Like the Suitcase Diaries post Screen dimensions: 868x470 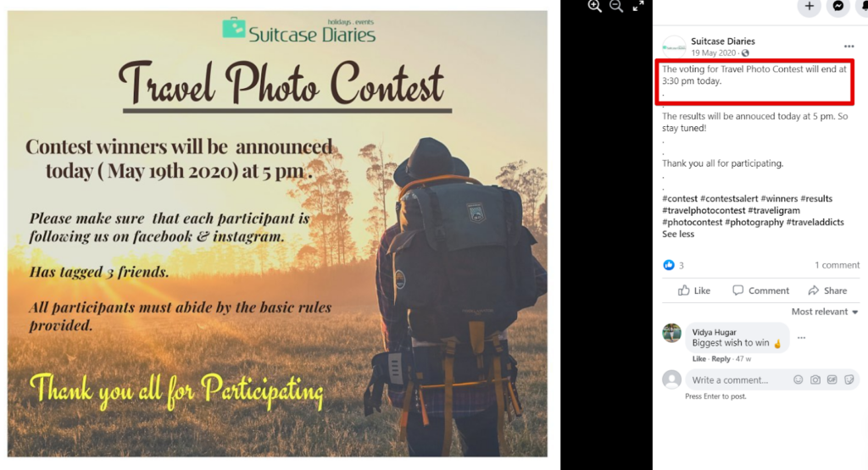(x=694, y=290)
